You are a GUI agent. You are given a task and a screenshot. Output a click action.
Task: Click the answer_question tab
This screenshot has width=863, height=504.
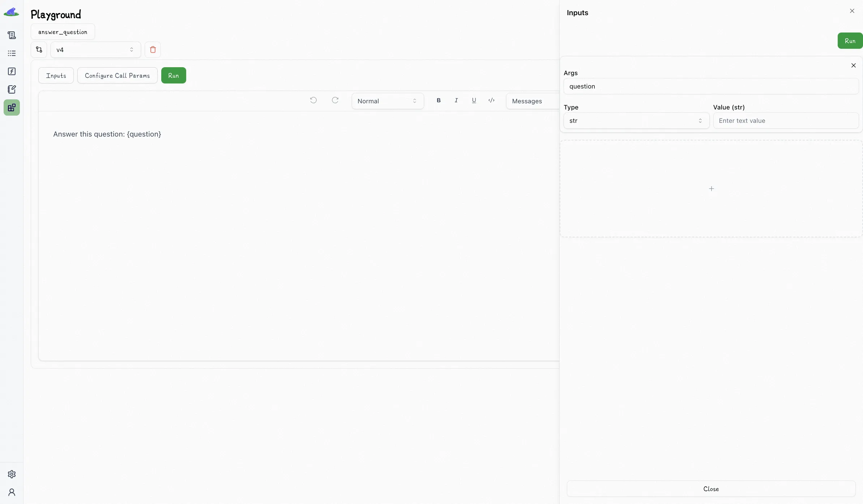(x=63, y=32)
